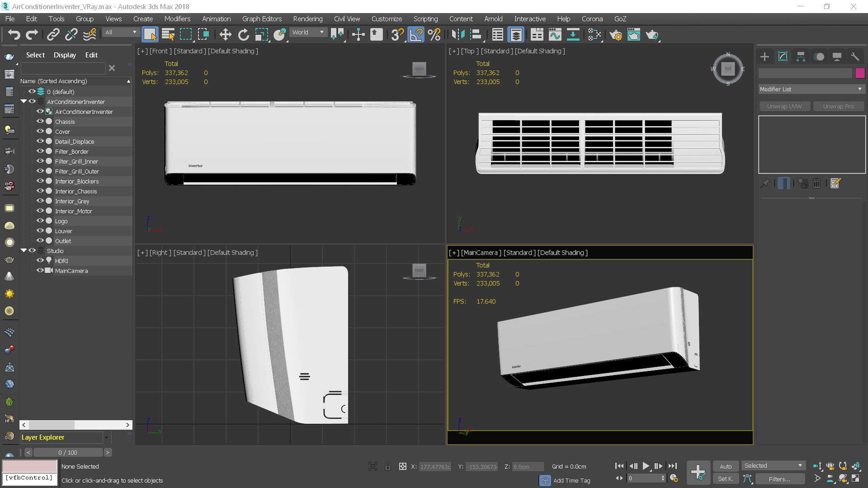Open the Selected key filter dropdown
The width and height of the screenshot is (868, 488).
pyautogui.click(x=773, y=466)
